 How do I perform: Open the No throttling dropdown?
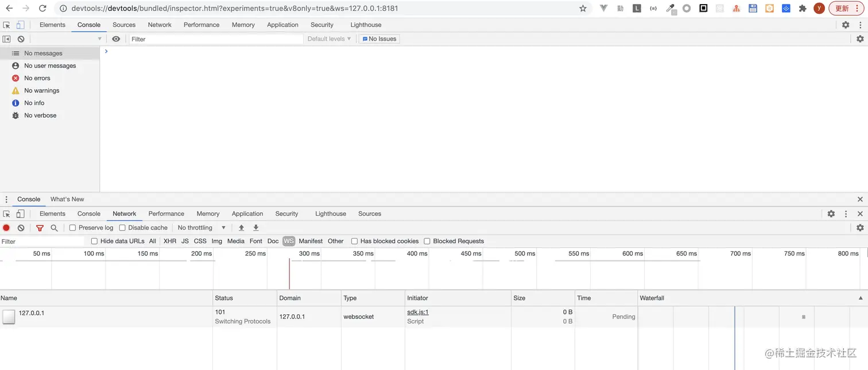[201, 228]
